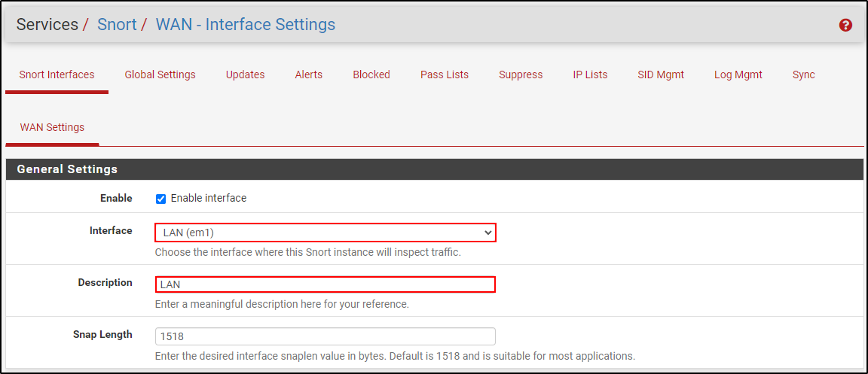View the Blocked tab
868x374 pixels.
371,74
